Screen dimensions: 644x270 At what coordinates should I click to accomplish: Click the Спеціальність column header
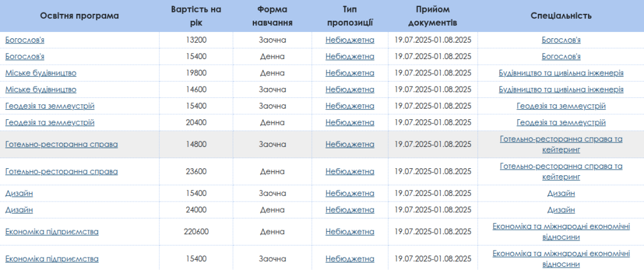tap(561, 16)
